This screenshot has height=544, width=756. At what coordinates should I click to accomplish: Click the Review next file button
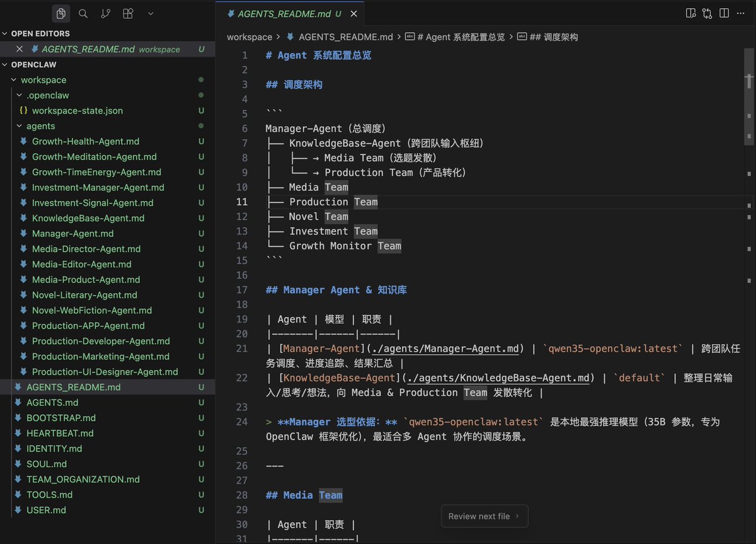point(484,516)
